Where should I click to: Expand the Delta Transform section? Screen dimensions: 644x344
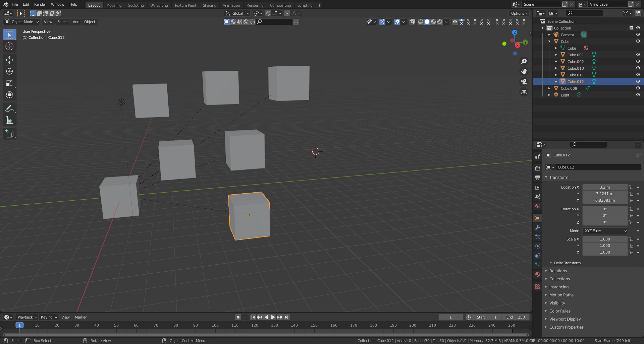(x=567, y=263)
